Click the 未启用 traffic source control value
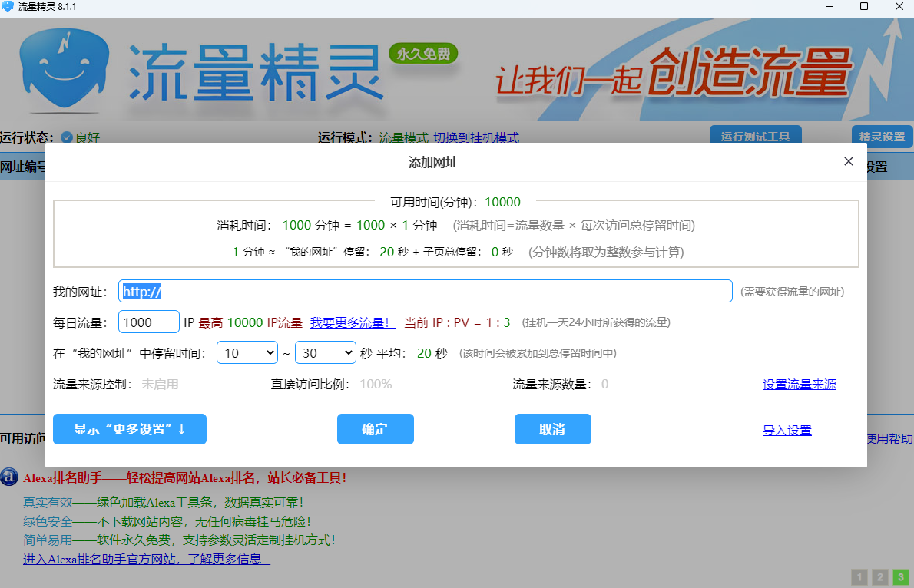Image resolution: width=914 pixels, height=588 pixels. click(x=160, y=384)
